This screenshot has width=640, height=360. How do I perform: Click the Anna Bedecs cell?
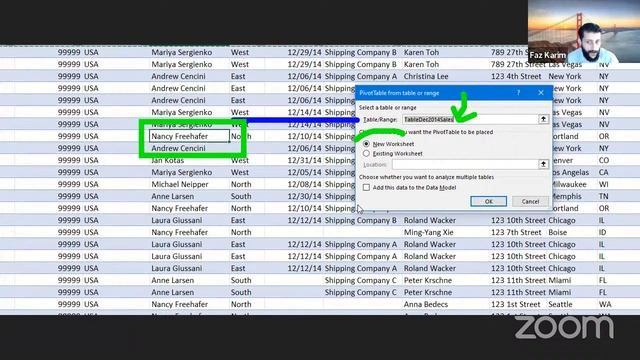(x=426, y=304)
